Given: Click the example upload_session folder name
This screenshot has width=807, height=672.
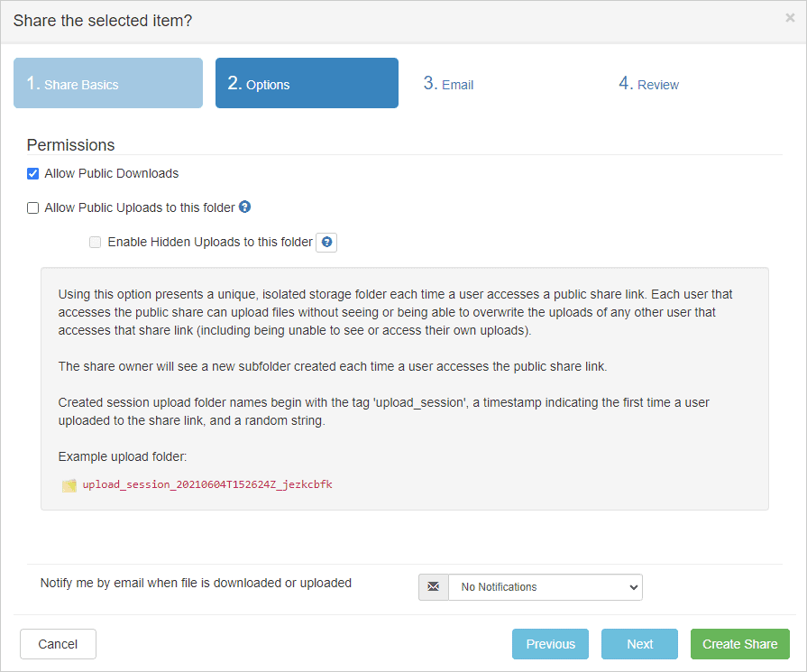Looking at the screenshot, I should [x=207, y=484].
